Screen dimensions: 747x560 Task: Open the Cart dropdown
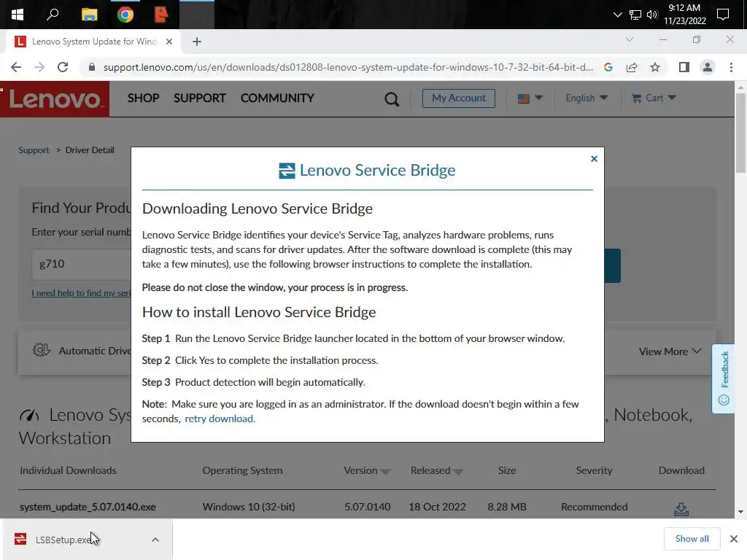[x=654, y=98]
